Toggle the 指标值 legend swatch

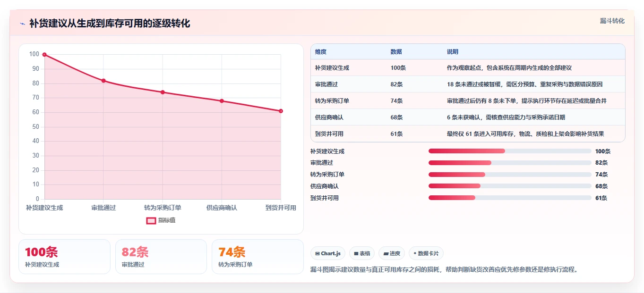pyautogui.click(x=151, y=220)
